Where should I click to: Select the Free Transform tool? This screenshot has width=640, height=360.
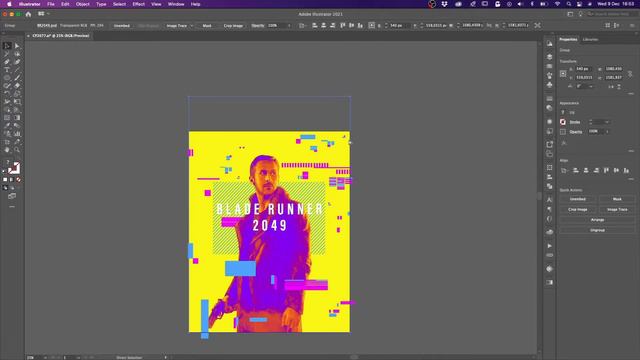pos(17,102)
